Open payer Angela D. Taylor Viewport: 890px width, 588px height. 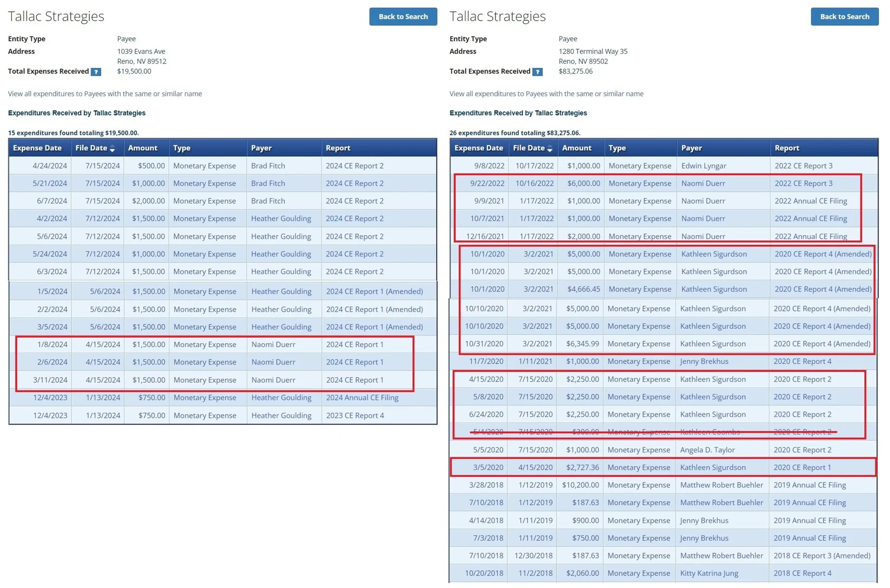coord(708,450)
